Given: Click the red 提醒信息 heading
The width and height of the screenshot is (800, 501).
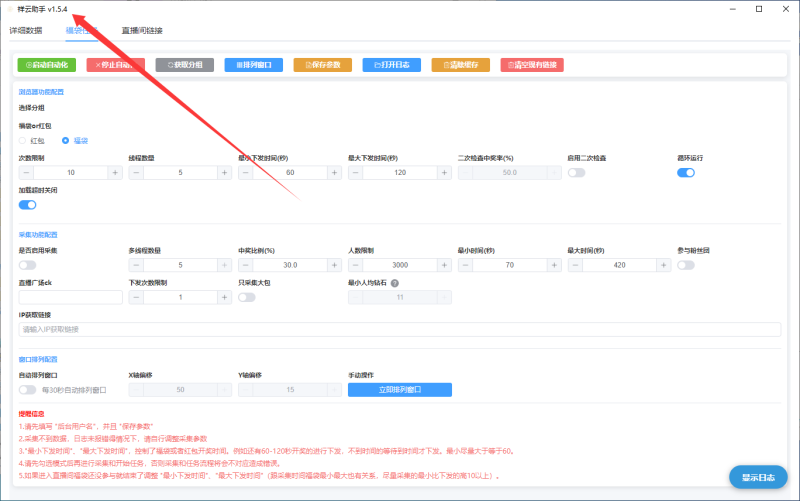Looking at the screenshot, I should tap(32, 414).
